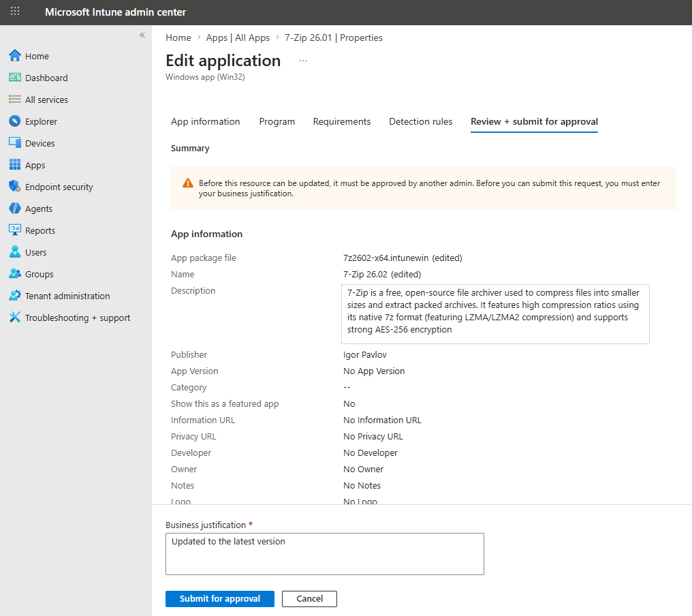Click the Submit for approval button

(220, 598)
